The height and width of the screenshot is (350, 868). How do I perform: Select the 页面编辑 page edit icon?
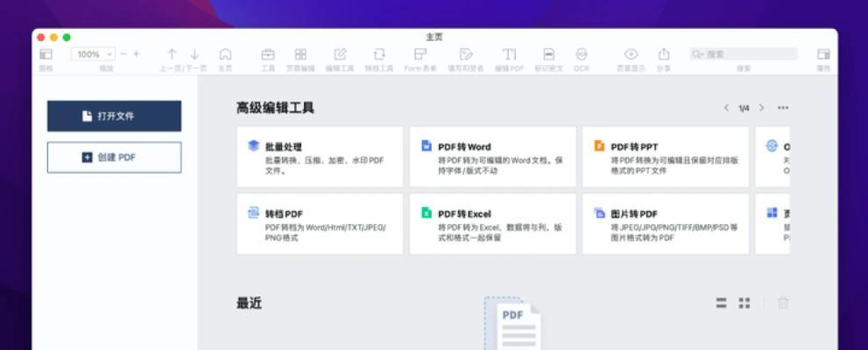(x=300, y=54)
